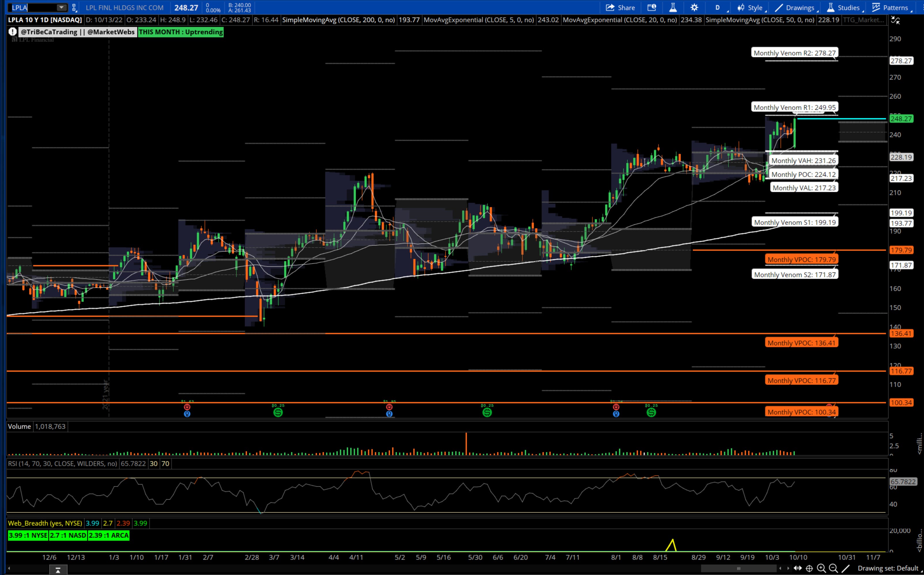This screenshot has height=575, width=924.
Task: Expand the Studies dropdown
Action: click(843, 7)
